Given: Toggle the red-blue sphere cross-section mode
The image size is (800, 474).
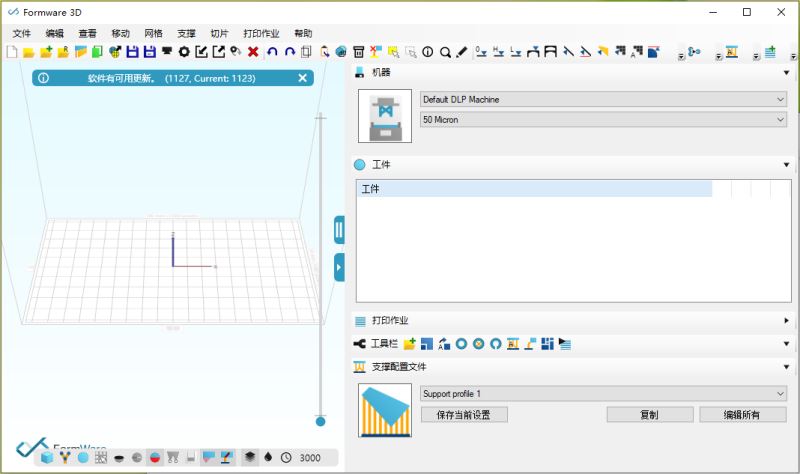Looking at the screenshot, I should [x=155, y=458].
